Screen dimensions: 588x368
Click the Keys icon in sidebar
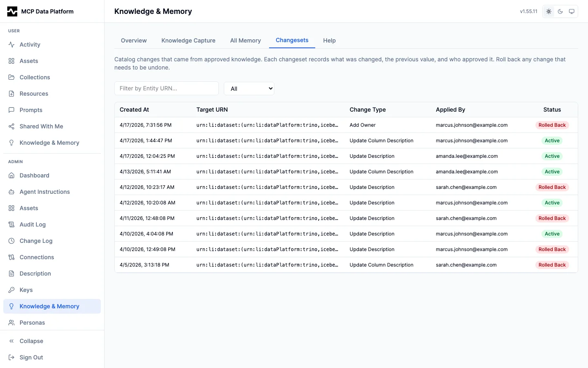(x=11, y=290)
